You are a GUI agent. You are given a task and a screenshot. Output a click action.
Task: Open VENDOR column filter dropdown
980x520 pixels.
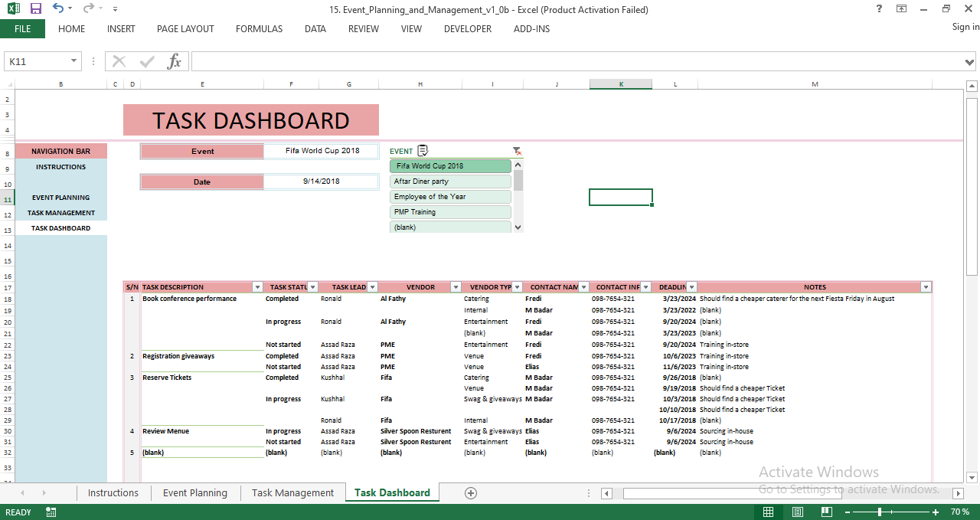click(456, 287)
